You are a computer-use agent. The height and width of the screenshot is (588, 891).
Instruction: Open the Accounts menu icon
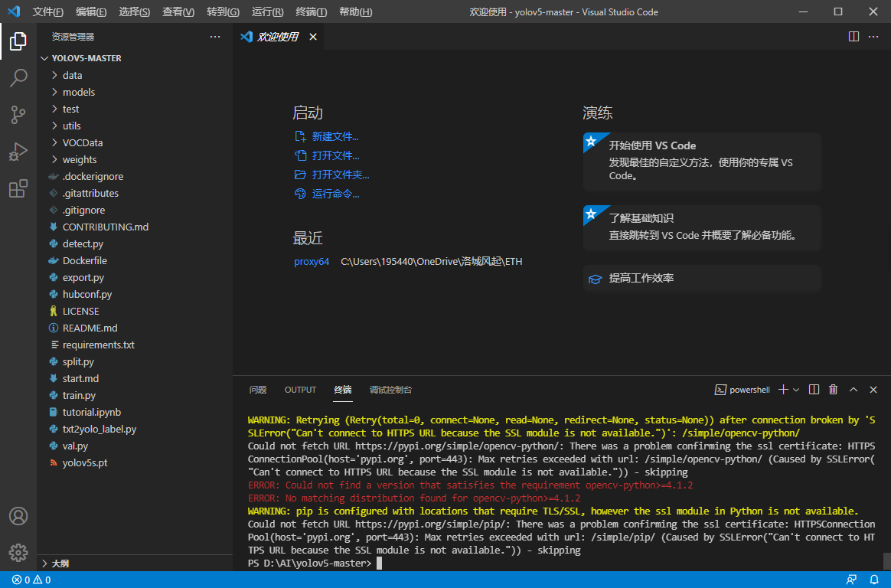pyautogui.click(x=18, y=516)
